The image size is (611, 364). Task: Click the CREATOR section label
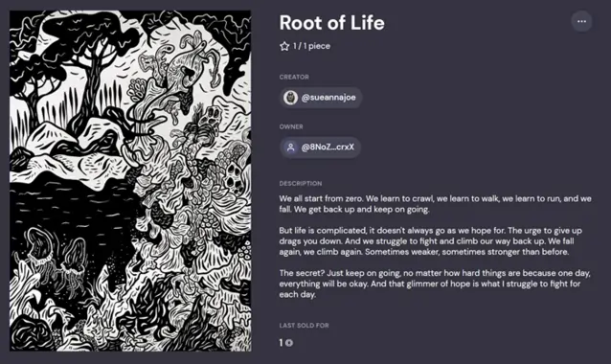pos(294,78)
